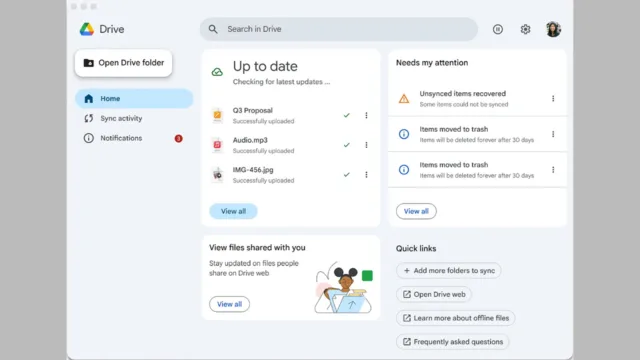Open the account profile avatar
Screen dimensions: 640x360
tap(553, 29)
